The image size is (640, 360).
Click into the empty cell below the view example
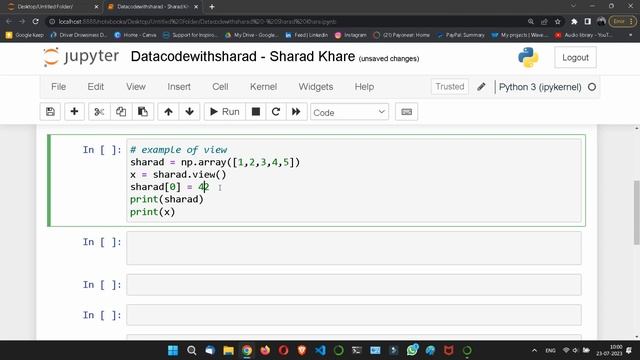coord(353,248)
